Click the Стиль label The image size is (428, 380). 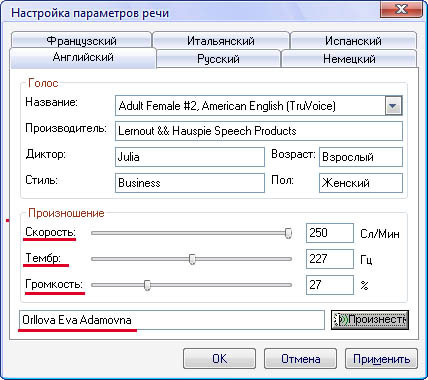pos(41,180)
